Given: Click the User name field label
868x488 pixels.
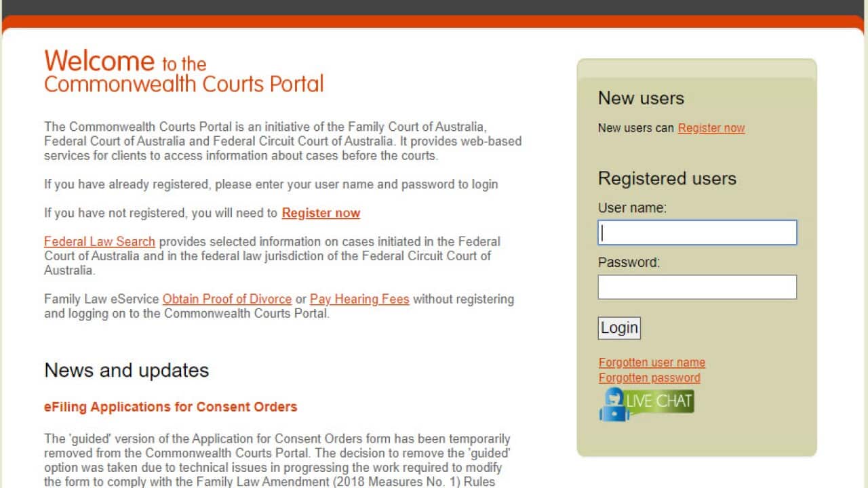Looking at the screenshot, I should click(632, 208).
